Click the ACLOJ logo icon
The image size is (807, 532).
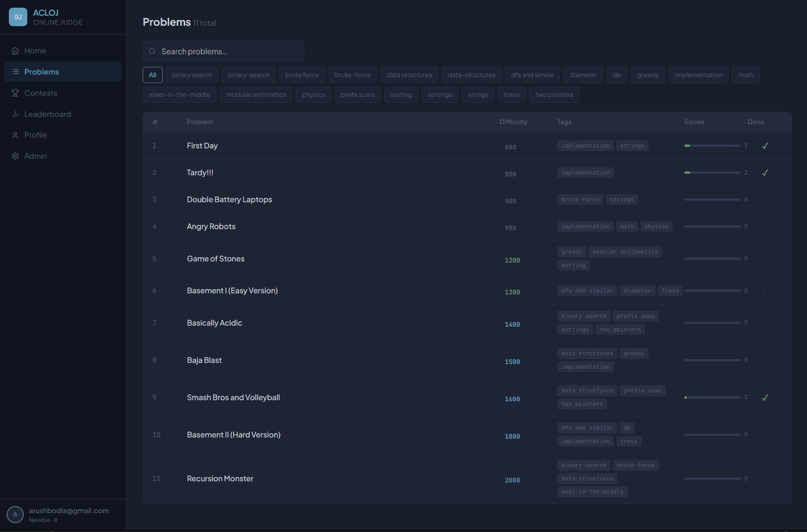18,17
